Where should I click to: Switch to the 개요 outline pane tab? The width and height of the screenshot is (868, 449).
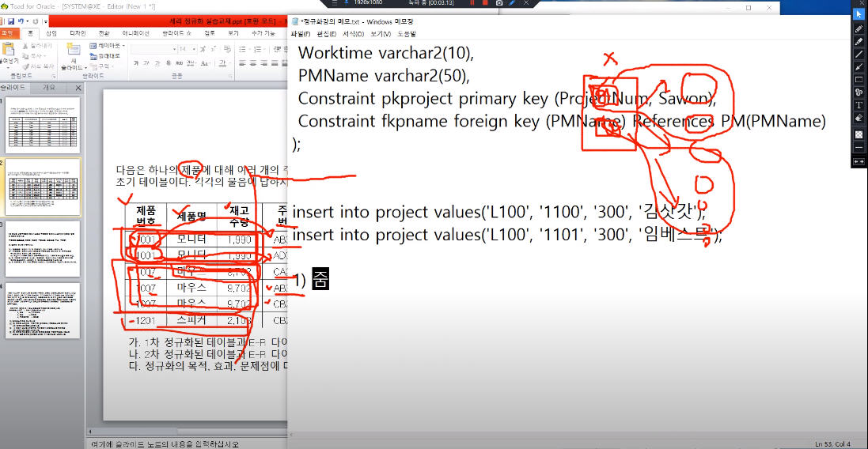[49, 88]
